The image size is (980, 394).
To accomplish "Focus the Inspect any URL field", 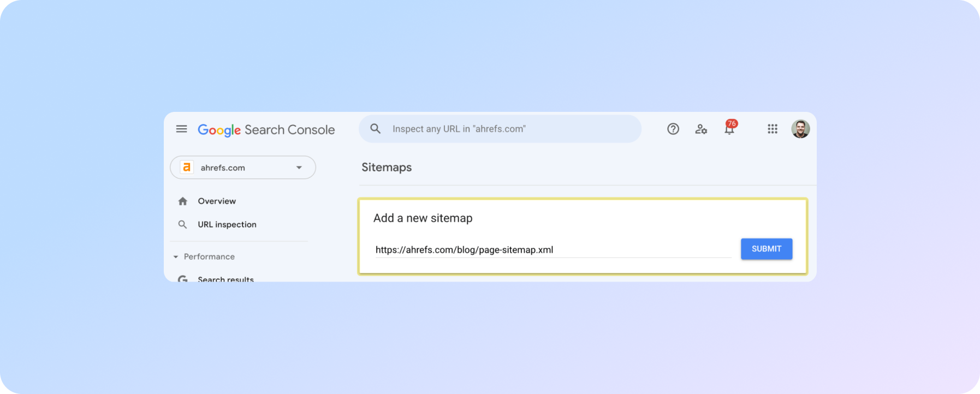I will (500, 129).
